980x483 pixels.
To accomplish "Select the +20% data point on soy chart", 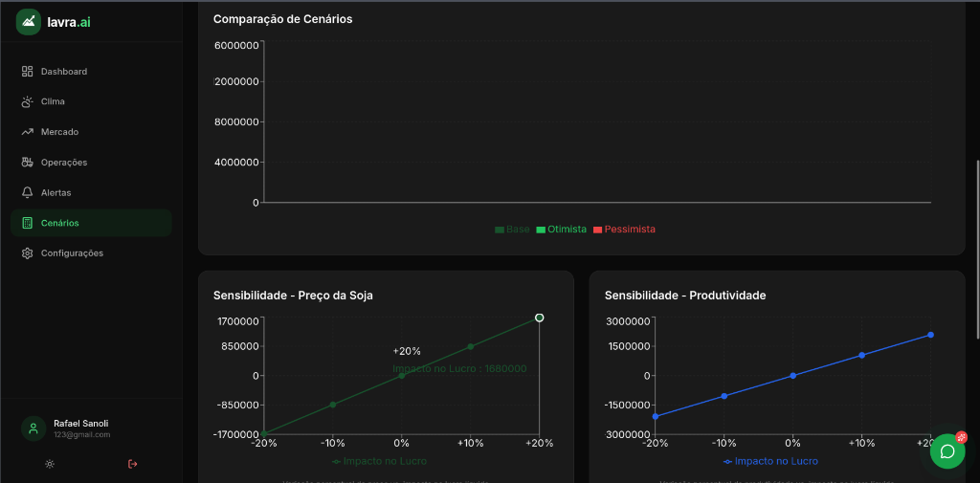I will click(540, 318).
